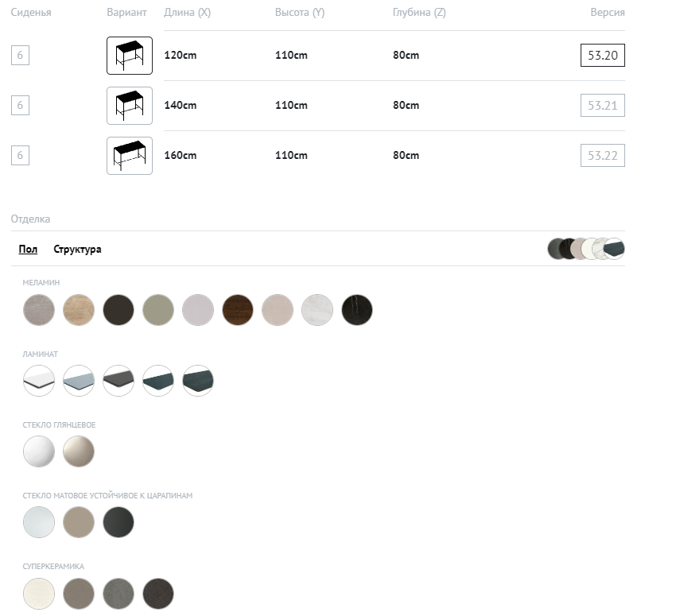This screenshot has width=680, height=616.
Task: Select version 53.22
Action: tap(602, 156)
